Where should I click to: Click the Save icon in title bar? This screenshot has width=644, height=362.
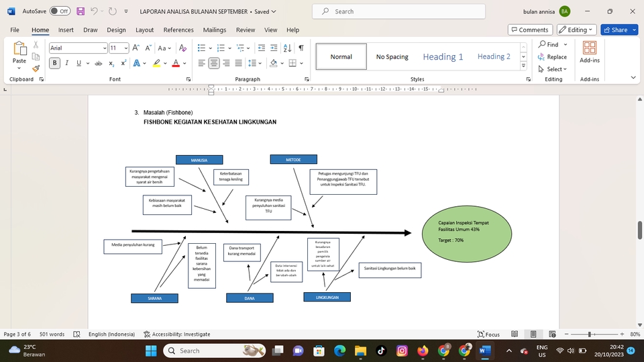point(80,11)
